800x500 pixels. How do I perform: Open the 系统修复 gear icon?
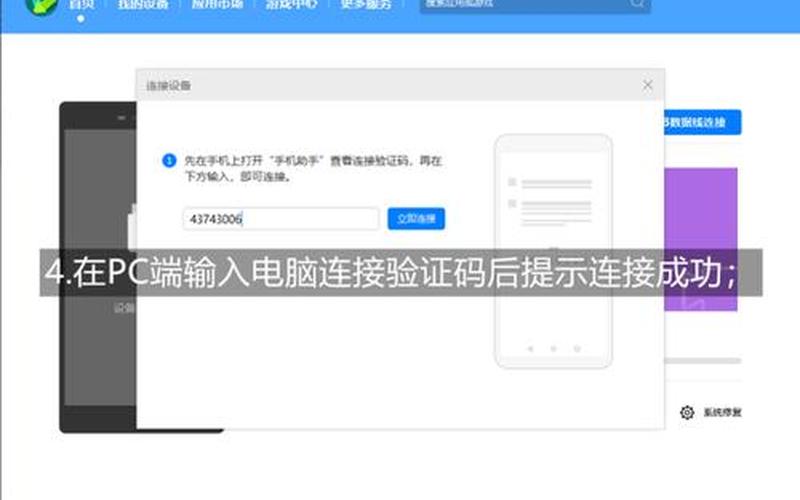(687, 412)
